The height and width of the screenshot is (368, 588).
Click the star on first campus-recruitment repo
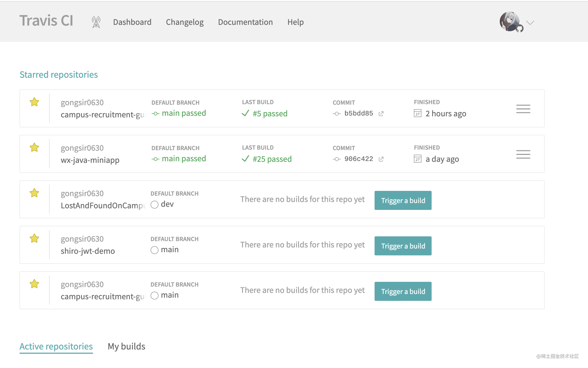[x=34, y=102]
